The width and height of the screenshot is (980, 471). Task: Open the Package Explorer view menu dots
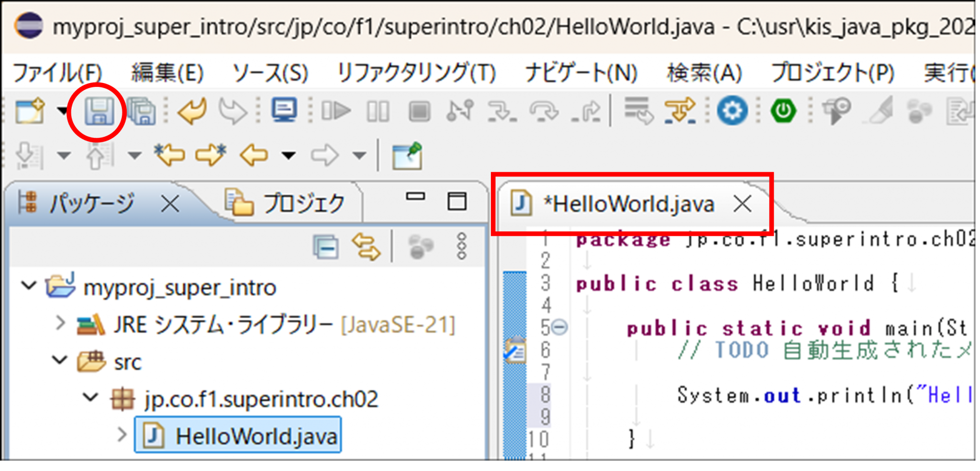461,247
